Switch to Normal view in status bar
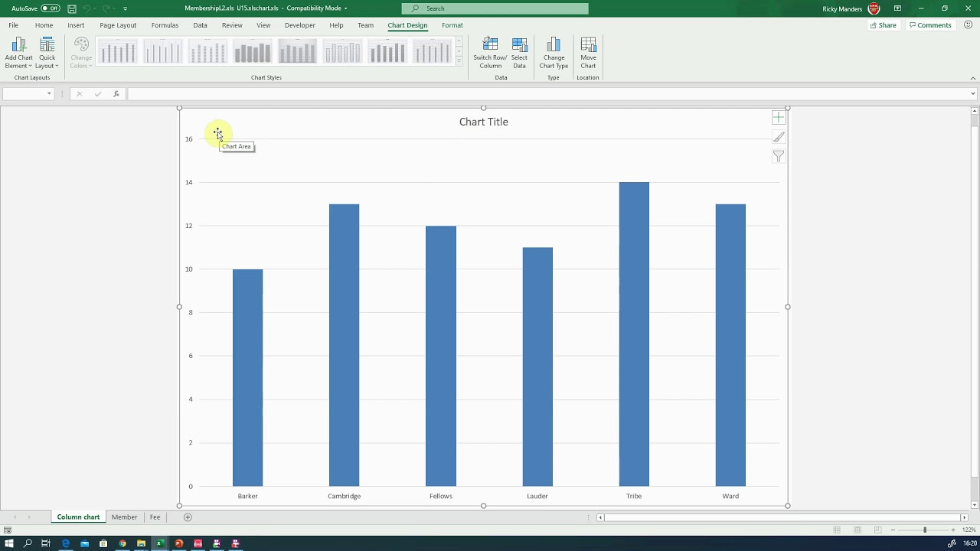Image resolution: width=980 pixels, height=551 pixels. tap(837, 530)
